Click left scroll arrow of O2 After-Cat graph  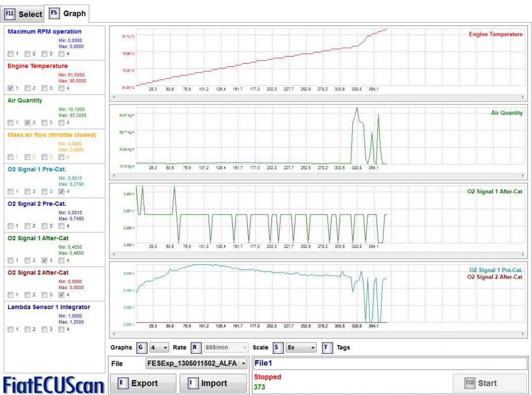[114, 254]
